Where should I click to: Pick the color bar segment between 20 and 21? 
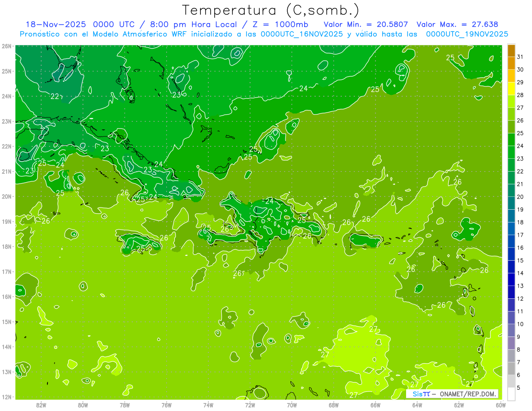click(511, 190)
